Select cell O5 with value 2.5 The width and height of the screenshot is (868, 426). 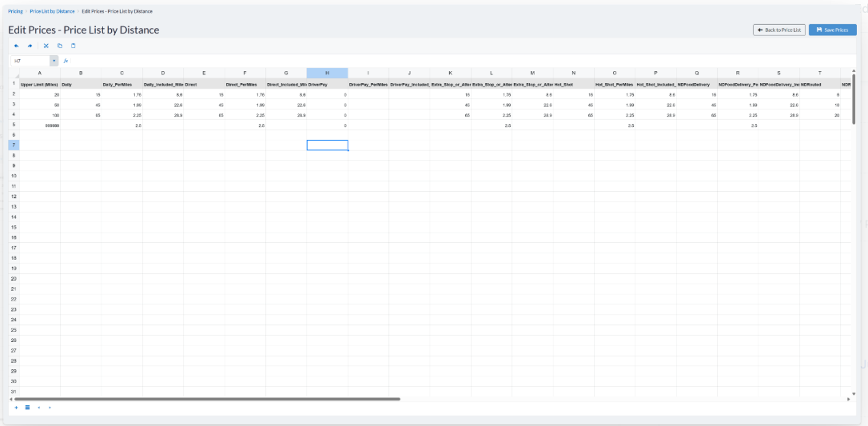click(615, 125)
